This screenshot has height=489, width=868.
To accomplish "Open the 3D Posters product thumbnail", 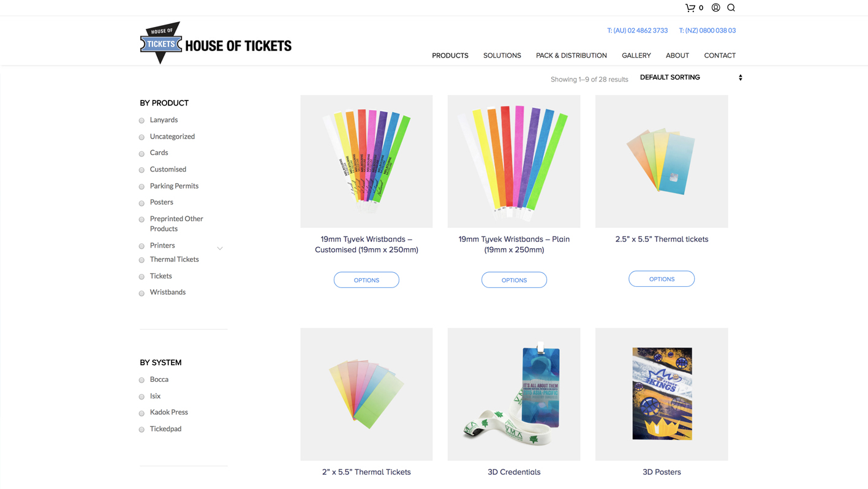I will [x=662, y=394].
